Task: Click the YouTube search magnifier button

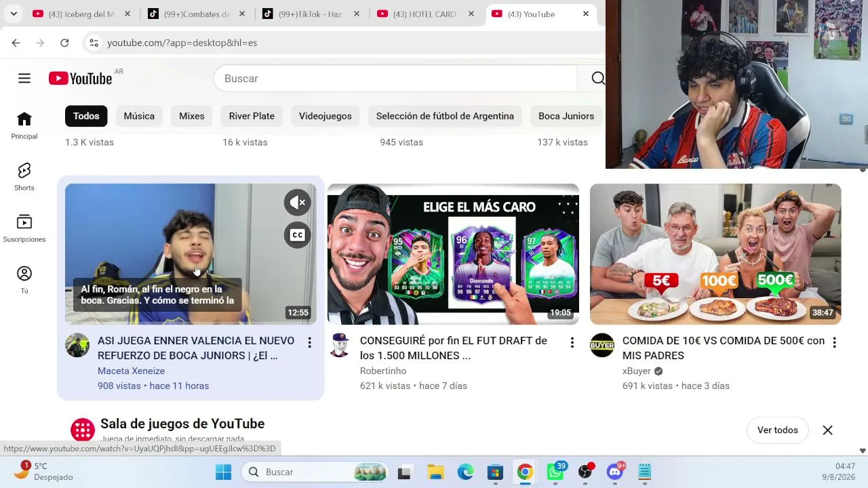Action: [x=597, y=79]
